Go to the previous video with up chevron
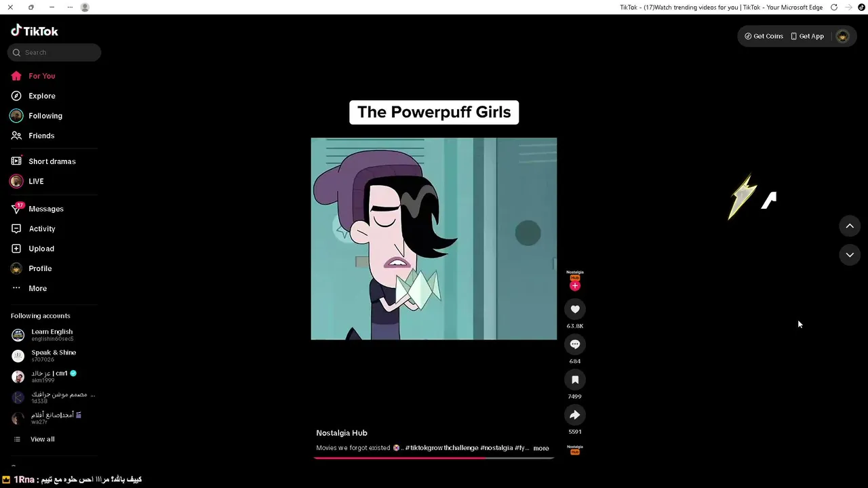 point(850,226)
